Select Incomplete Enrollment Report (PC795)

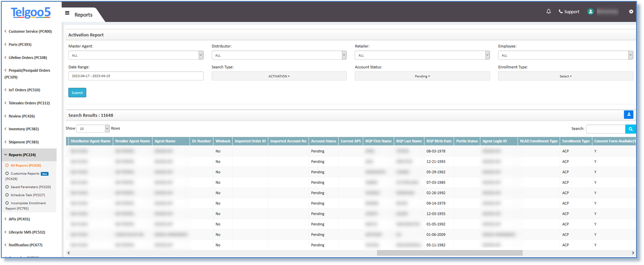(26, 206)
